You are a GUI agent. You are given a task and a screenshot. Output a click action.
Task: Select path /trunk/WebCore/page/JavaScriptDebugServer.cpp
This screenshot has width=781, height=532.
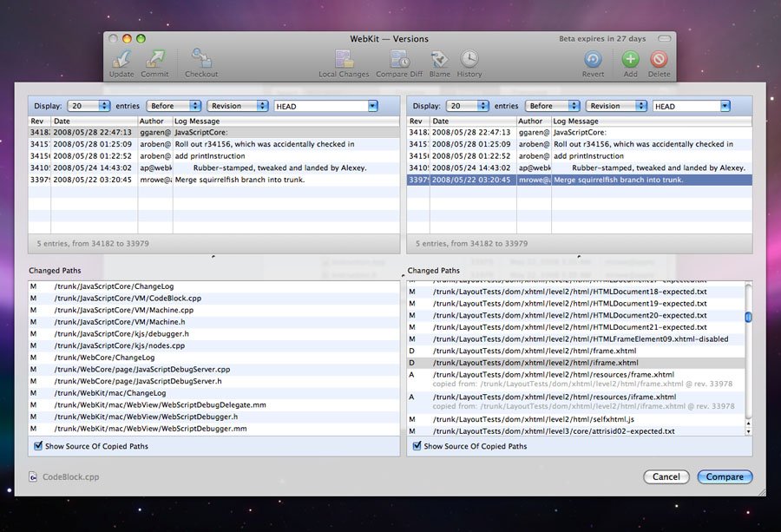(x=213, y=370)
